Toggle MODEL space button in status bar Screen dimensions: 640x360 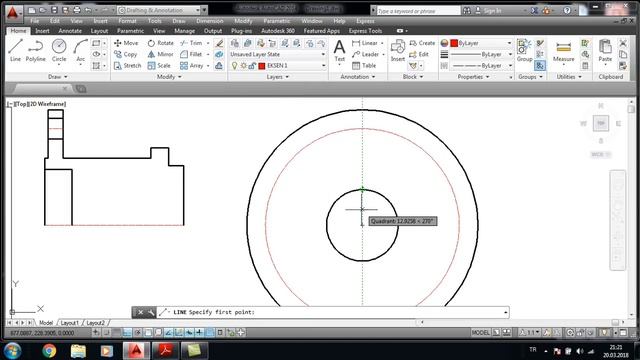(x=480, y=333)
